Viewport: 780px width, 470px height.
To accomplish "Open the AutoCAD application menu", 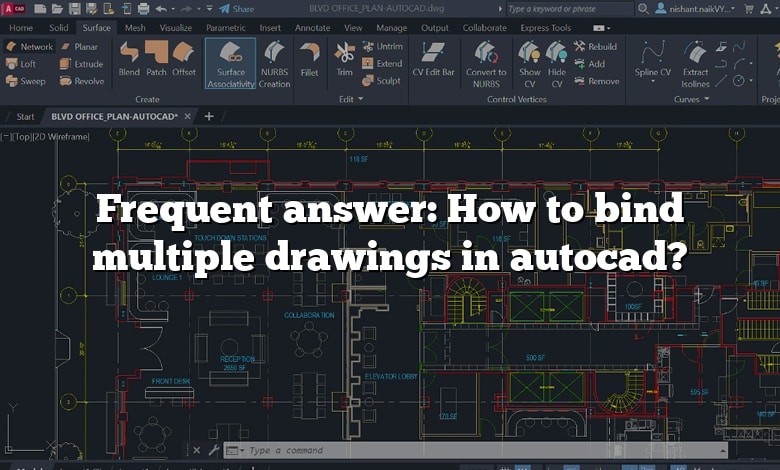I will [13, 8].
